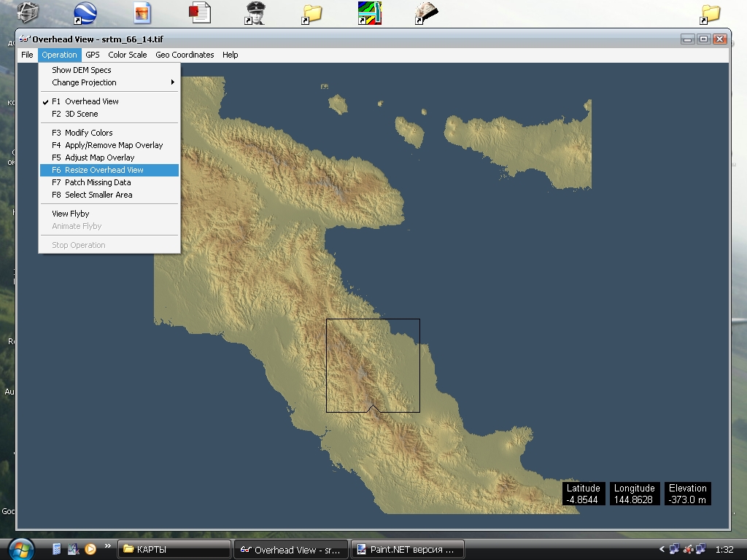Open Google Earth desktop shortcut
This screenshot has width=747, height=560.
pos(85,13)
